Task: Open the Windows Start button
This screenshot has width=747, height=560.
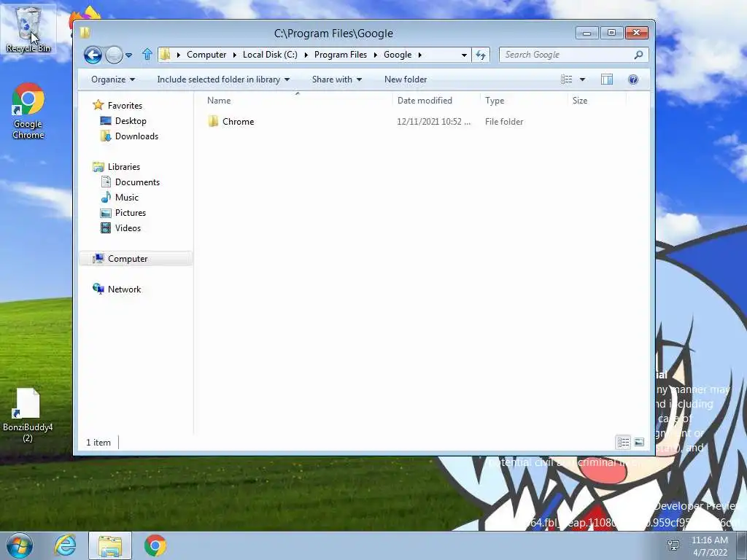Action: [20, 545]
